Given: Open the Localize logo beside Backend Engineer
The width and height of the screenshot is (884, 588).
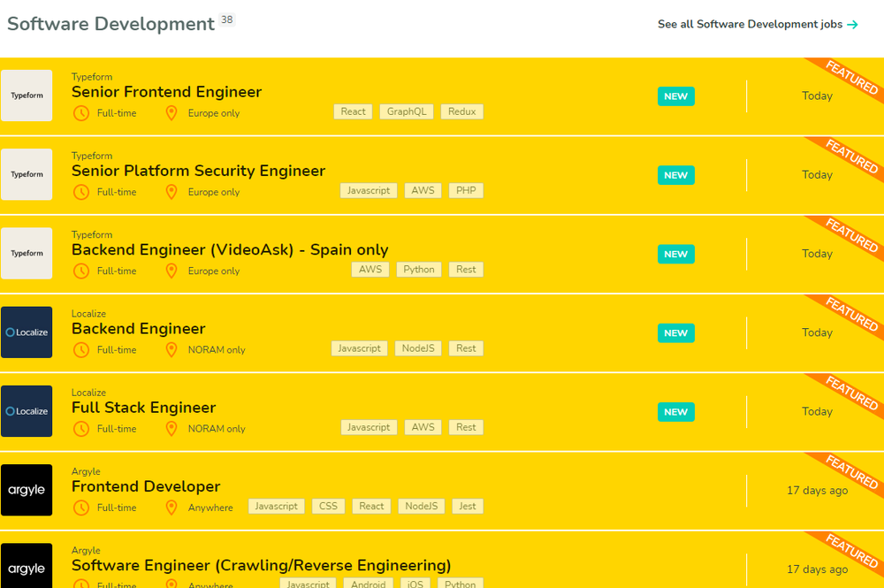Looking at the screenshot, I should click(27, 332).
